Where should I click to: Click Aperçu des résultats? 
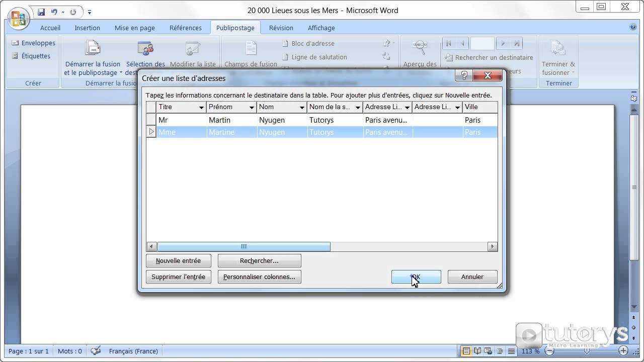click(420, 55)
